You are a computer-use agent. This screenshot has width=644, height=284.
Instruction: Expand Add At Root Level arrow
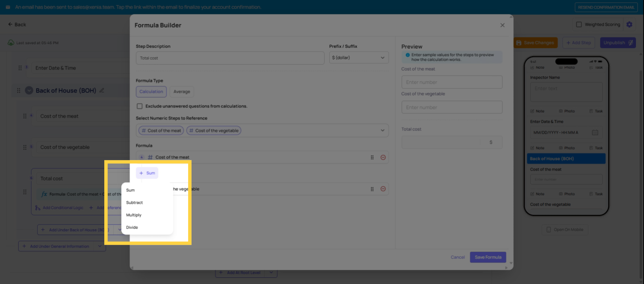coord(271,273)
